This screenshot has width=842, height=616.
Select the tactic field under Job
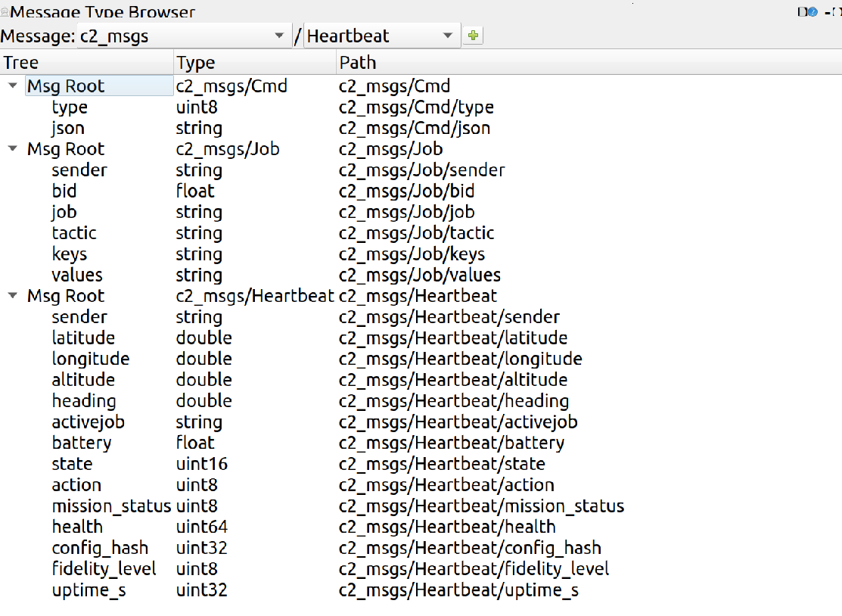[74, 233]
